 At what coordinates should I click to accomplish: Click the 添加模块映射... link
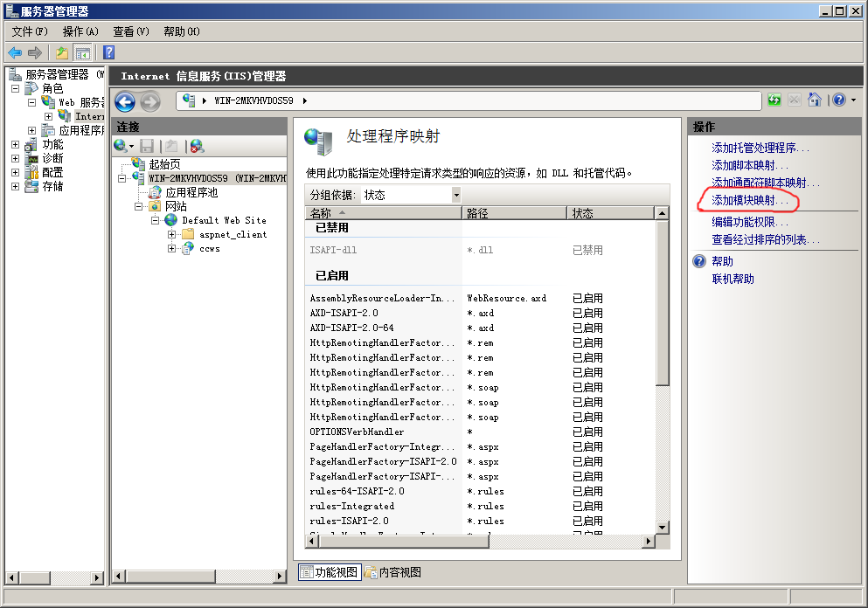(x=750, y=202)
